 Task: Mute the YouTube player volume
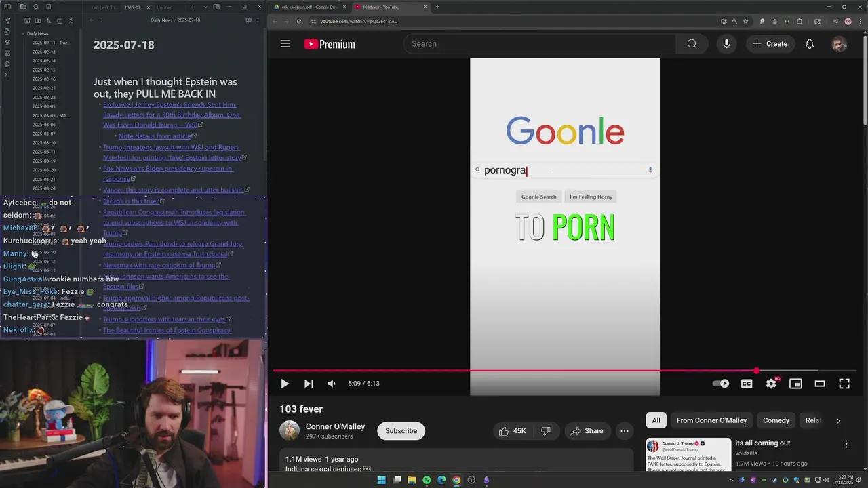click(x=332, y=384)
